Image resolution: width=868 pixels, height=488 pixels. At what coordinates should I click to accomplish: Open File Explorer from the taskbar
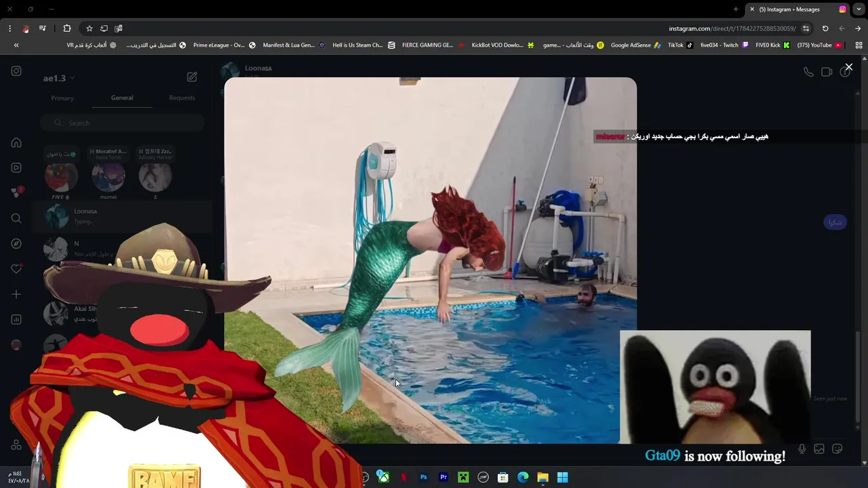(x=542, y=477)
